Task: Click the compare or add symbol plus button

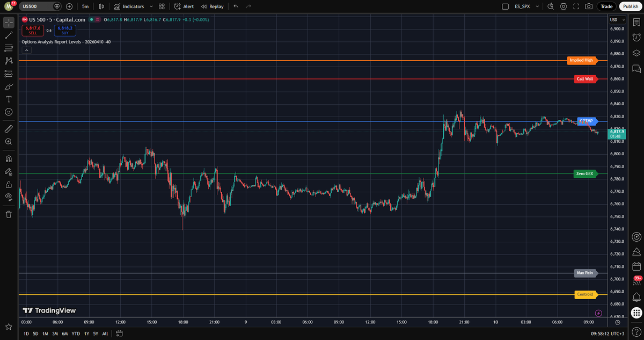Action: click(x=69, y=6)
